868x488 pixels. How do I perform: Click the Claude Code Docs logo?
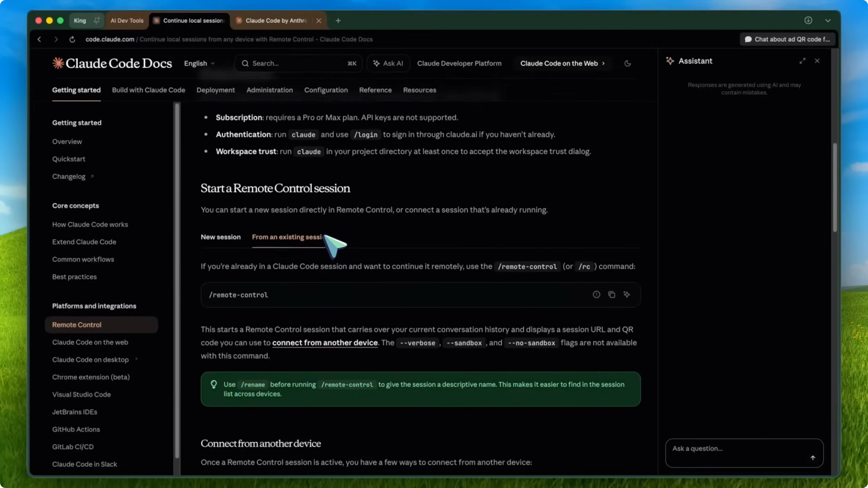pyautogui.click(x=112, y=63)
